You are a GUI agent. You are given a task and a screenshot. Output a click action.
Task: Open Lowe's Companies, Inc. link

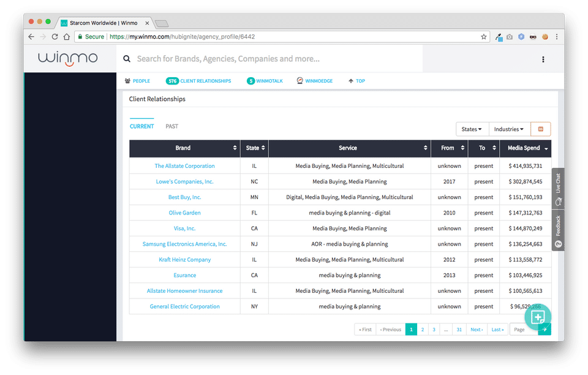(184, 181)
